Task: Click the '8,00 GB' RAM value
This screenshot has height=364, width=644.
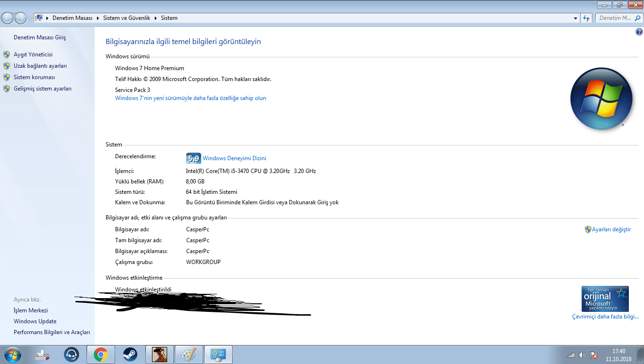Action: [195, 182]
